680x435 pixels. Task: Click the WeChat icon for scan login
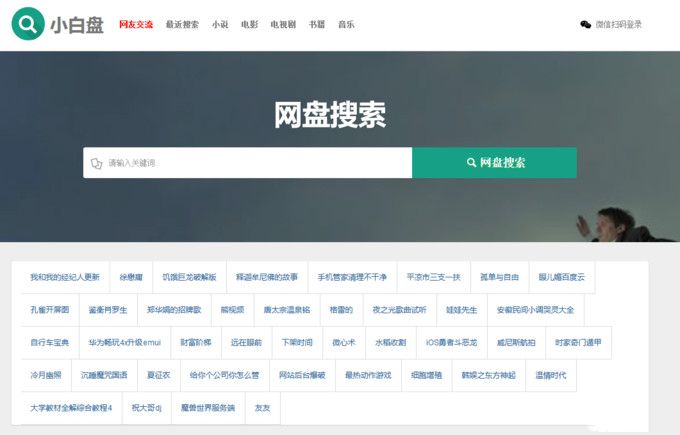(x=585, y=24)
